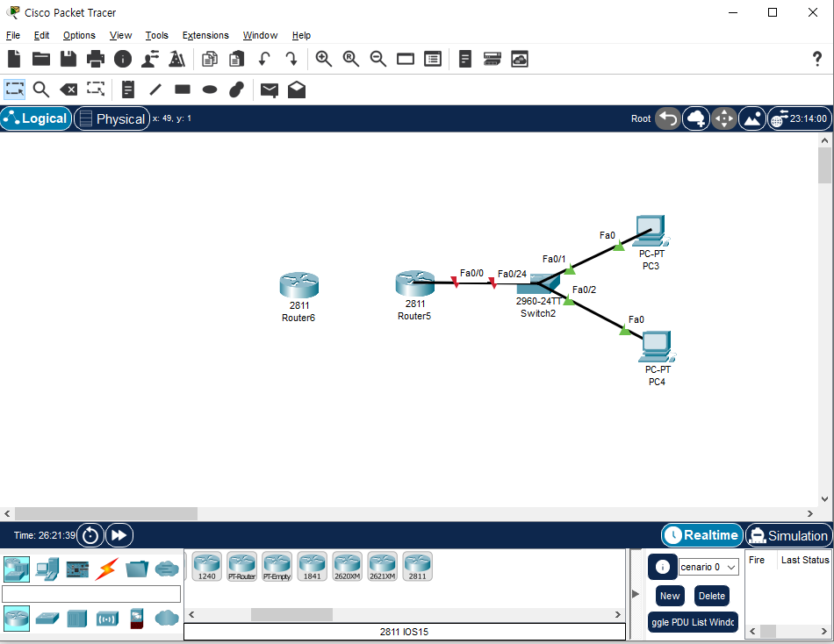This screenshot has height=644, width=834.
Task: Click Toggle PDU List Window button
Action: tap(693, 622)
